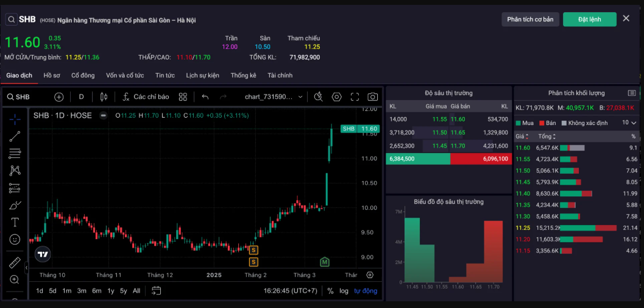644x308 pixels.
Task: Open the list view icon in Phân tích khối lượng
Action: [632, 93]
